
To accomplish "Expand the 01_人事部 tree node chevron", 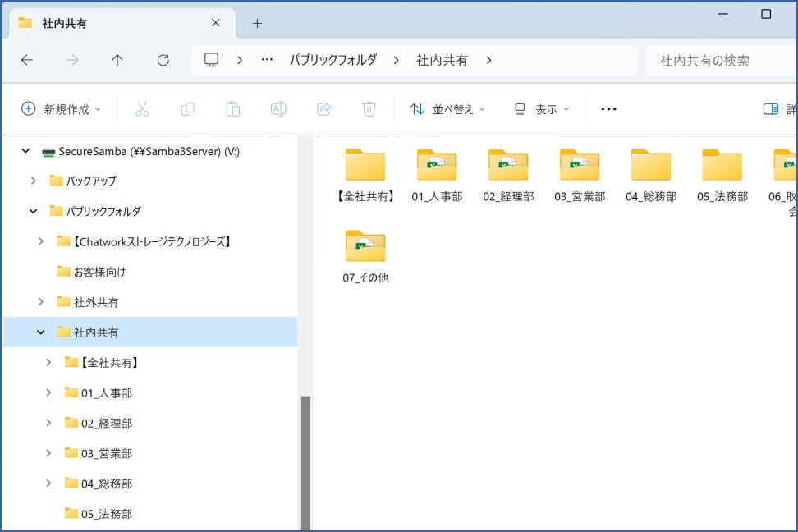I will pos(48,392).
